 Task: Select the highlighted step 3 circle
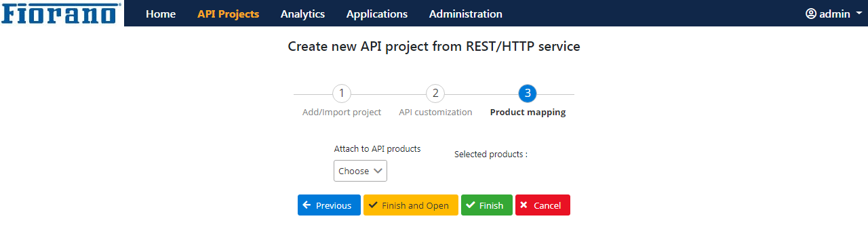coord(528,94)
